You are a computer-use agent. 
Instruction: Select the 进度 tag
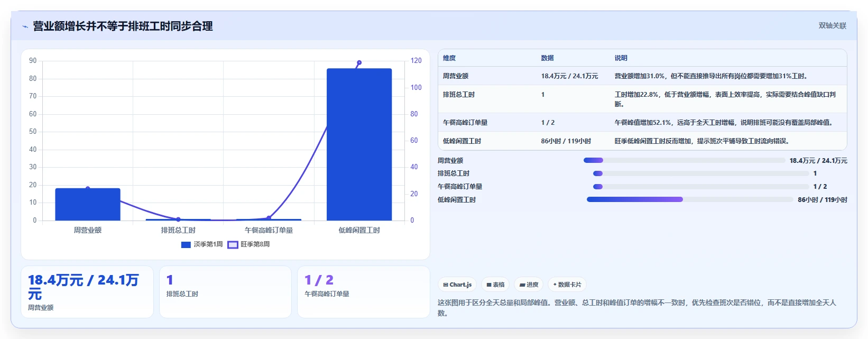pyautogui.click(x=529, y=285)
